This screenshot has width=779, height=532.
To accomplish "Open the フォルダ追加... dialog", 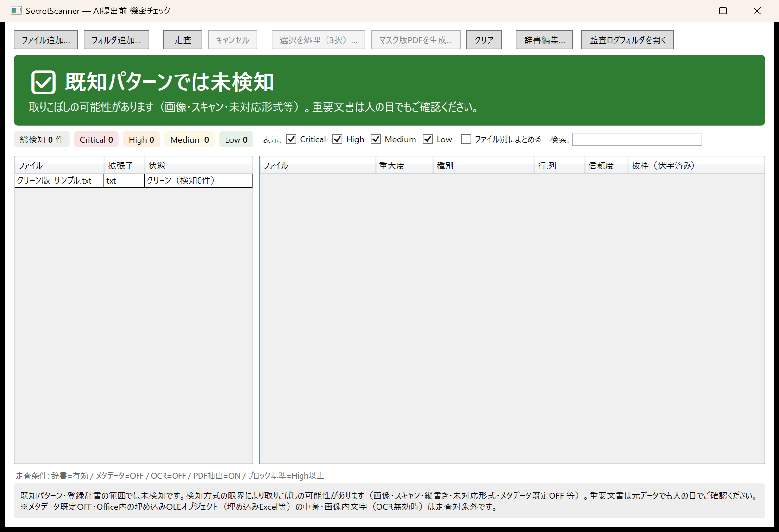I will pos(116,40).
